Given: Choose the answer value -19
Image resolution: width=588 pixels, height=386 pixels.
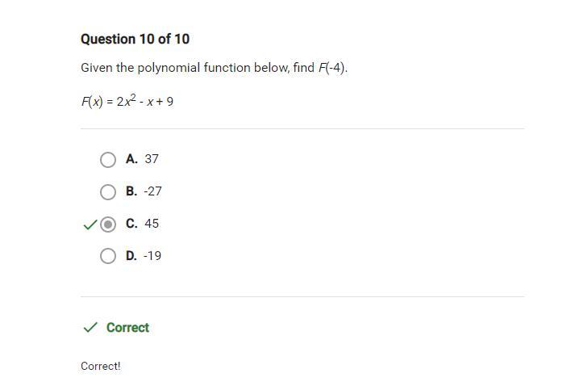Looking at the screenshot, I should pyautogui.click(x=152, y=256).
